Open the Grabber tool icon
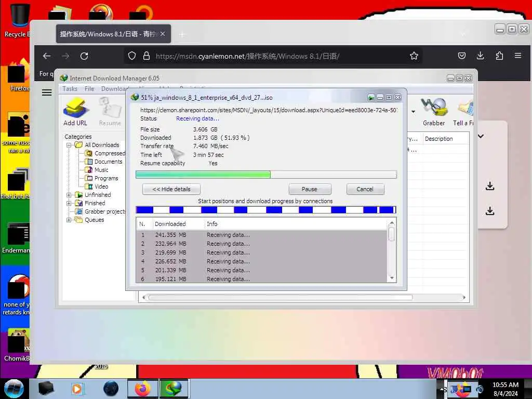 [x=434, y=112]
